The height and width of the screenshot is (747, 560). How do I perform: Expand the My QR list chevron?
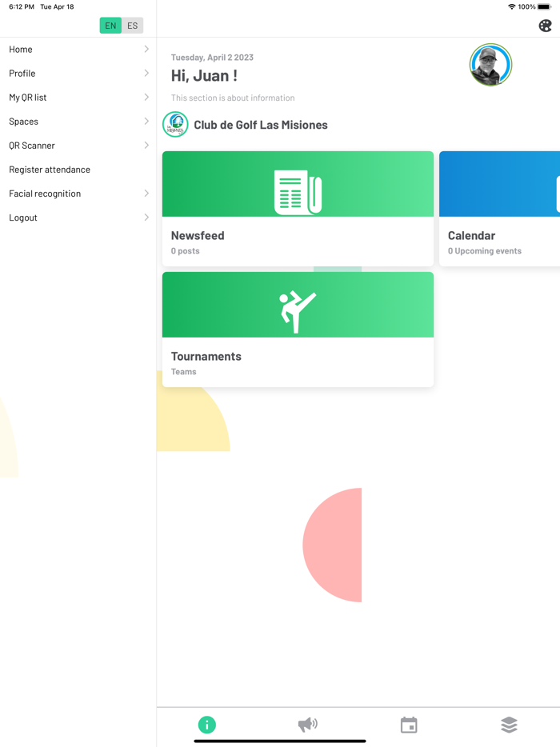coord(146,98)
